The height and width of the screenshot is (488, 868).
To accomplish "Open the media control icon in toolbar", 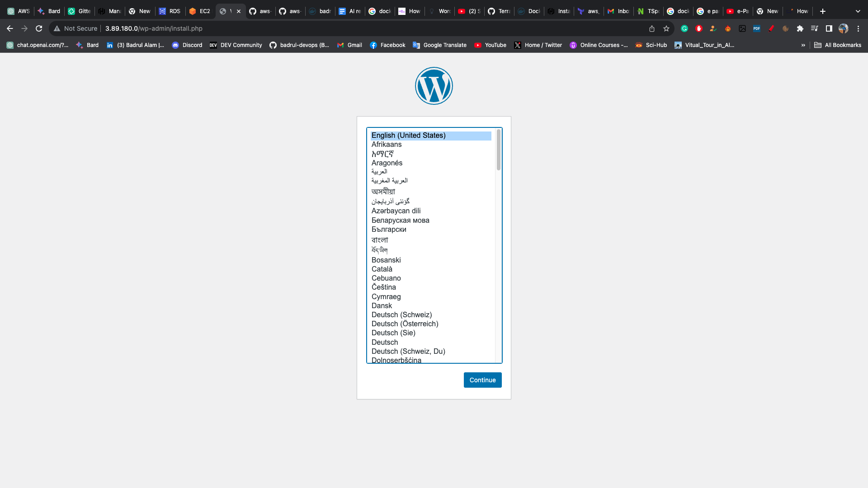I will coord(815,28).
